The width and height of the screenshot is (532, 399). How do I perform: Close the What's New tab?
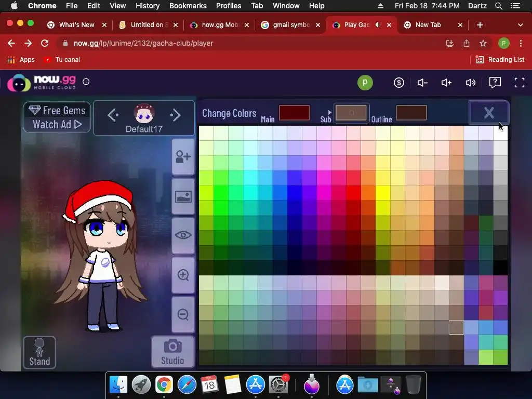point(104,25)
